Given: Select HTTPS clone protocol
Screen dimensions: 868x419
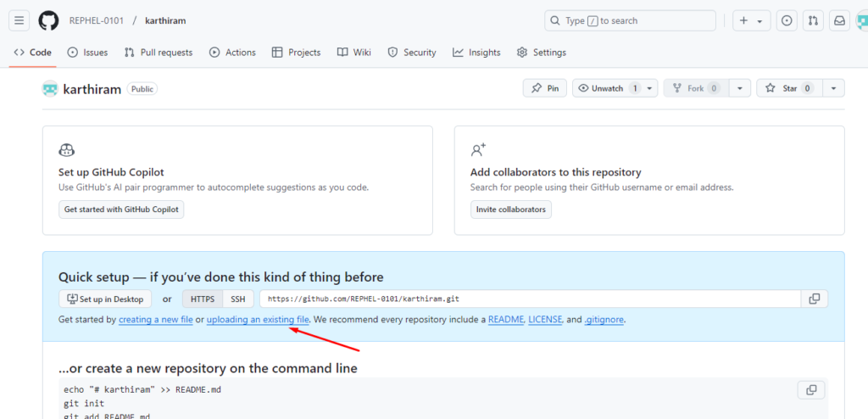Looking at the screenshot, I should click(203, 299).
